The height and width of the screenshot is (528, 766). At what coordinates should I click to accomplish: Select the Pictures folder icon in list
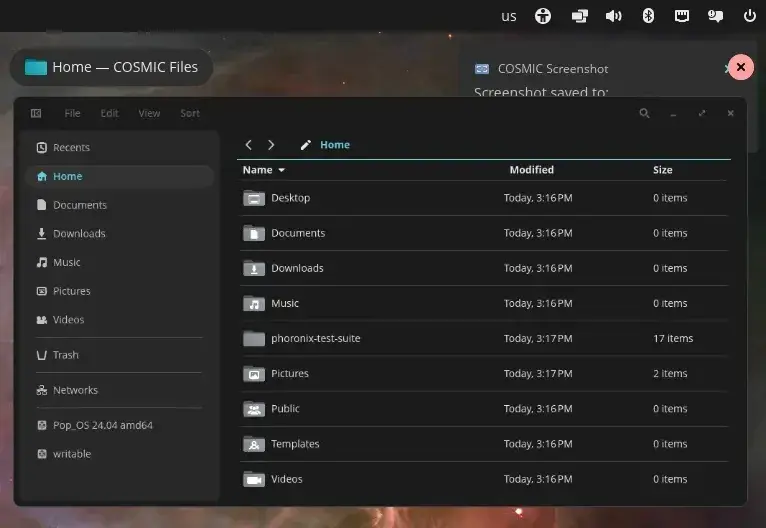coord(254,374)
